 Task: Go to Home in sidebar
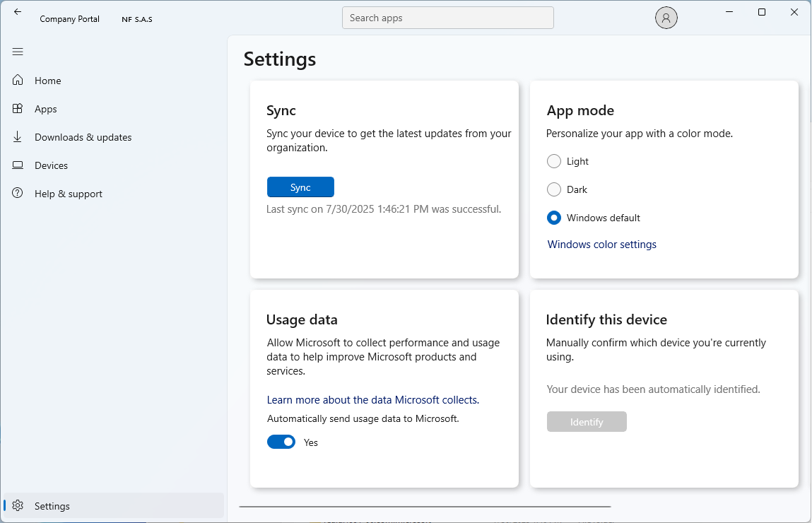pos(113,81)
